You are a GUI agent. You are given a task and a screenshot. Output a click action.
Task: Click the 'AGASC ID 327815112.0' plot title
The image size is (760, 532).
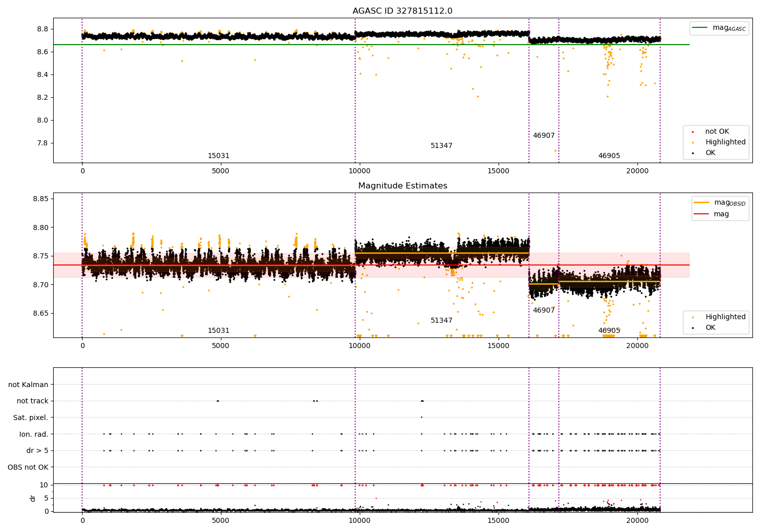tap(402, 11)
